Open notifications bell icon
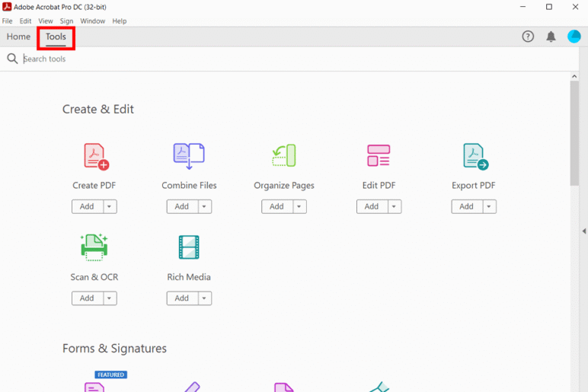 point(551,37)
